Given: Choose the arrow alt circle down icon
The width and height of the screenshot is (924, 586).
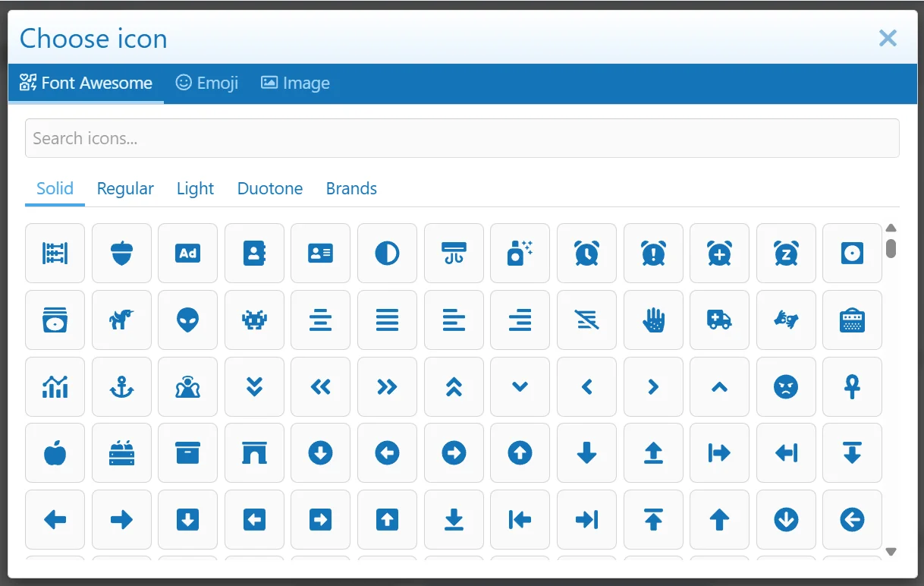Looking at the screenshot, I should point(320,452).
